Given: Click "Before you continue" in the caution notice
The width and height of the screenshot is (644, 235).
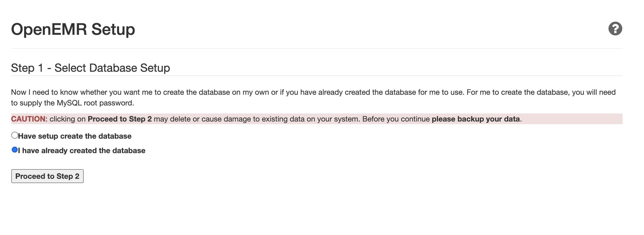Looking at the screenshot, I should pos(396,119).
